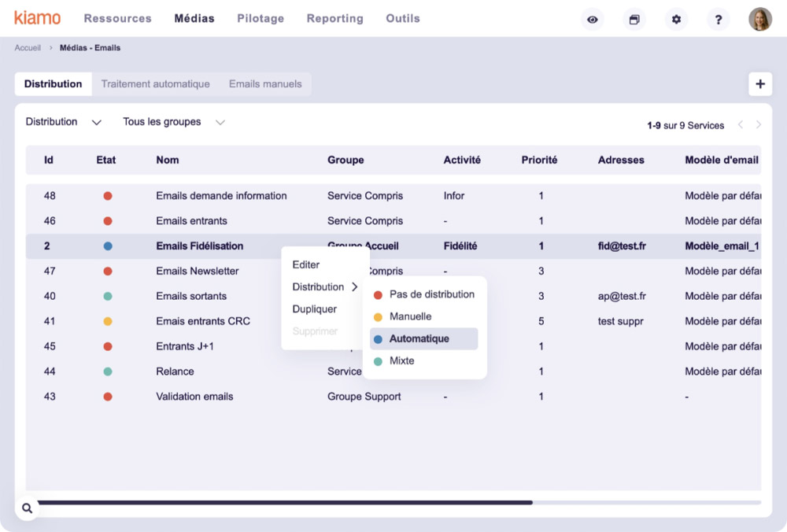Click the help question mark icon

click(718, 20)
